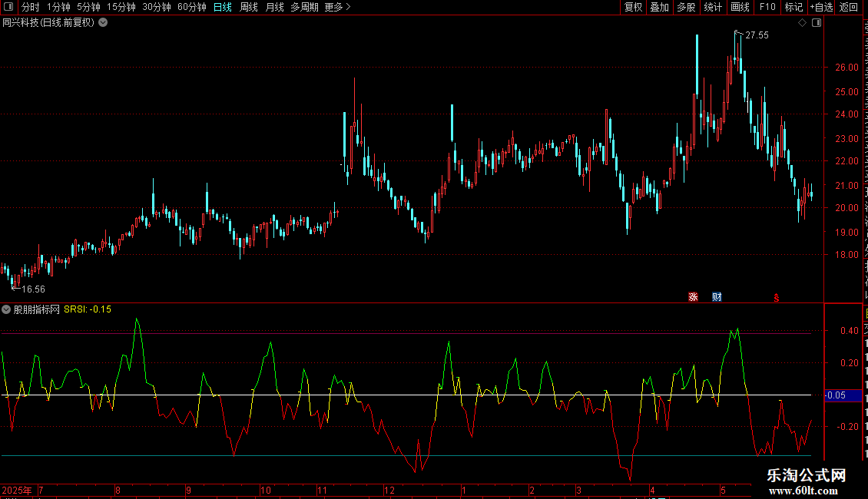Image resolution: width=868 pixels, height=499 pixels.
Task: Open dropdown next to 同兴科技 title
Action: point(103,23)
